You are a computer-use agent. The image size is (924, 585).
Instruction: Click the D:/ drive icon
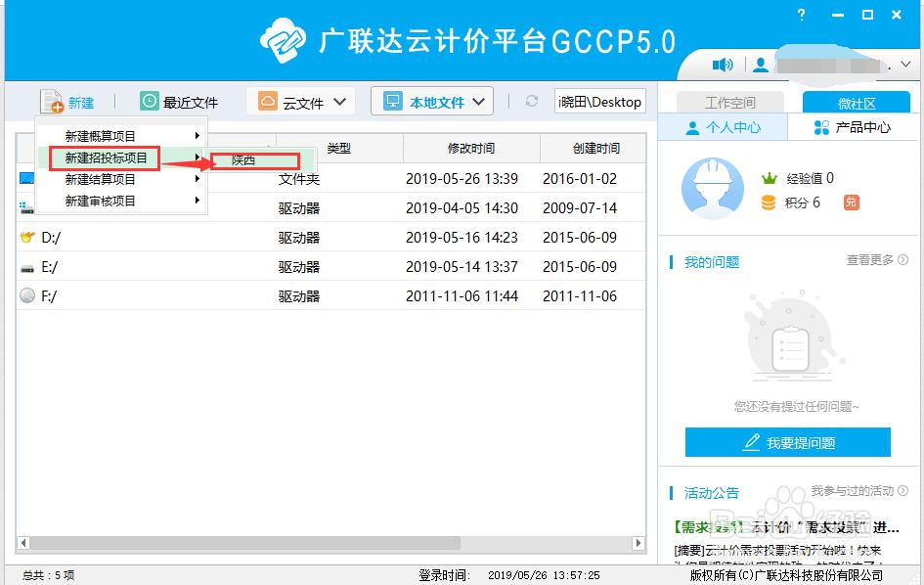pos(27,237)
